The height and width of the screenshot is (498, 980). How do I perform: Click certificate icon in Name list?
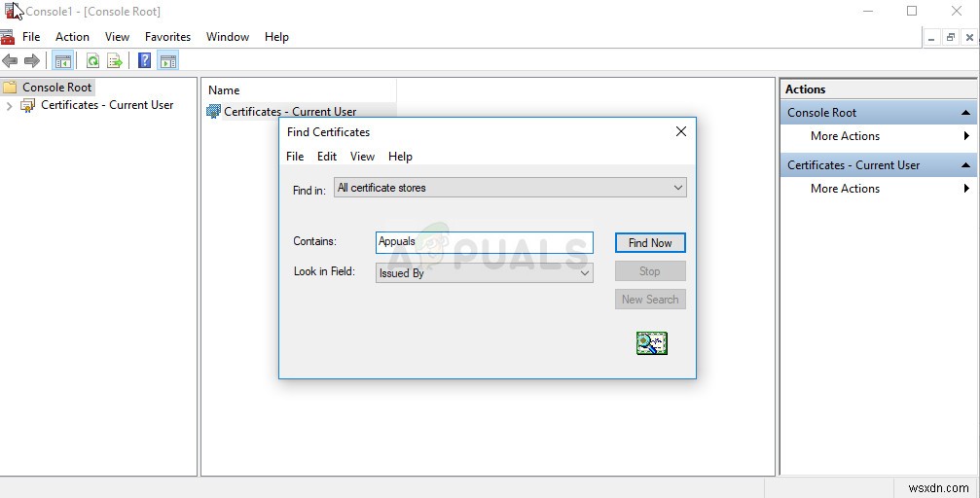click(x=213, y=111)
